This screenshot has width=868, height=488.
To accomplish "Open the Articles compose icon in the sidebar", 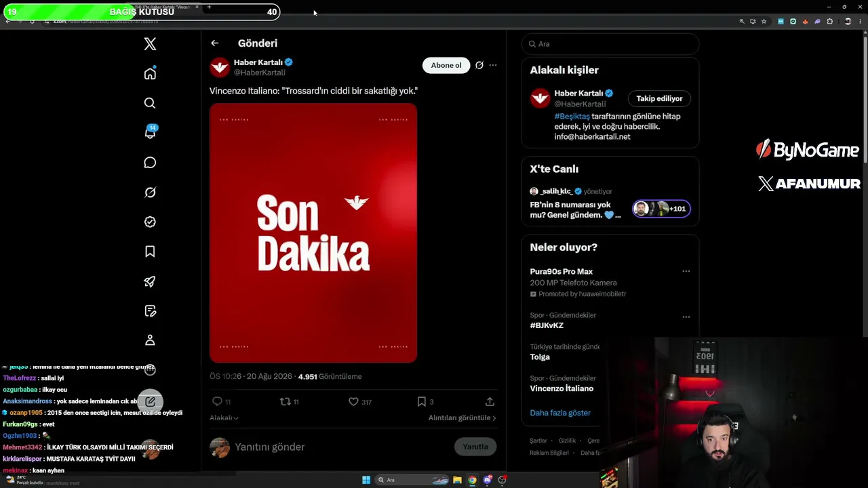I will (150, 311).
